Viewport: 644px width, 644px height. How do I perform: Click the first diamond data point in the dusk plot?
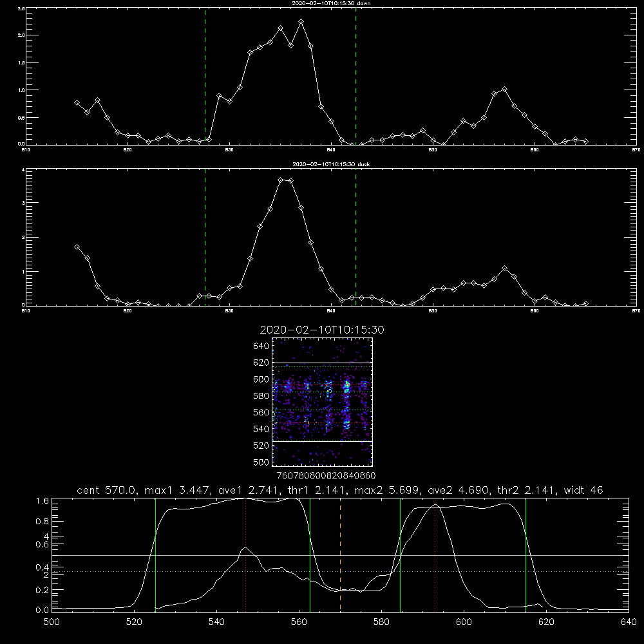point(77,247)
